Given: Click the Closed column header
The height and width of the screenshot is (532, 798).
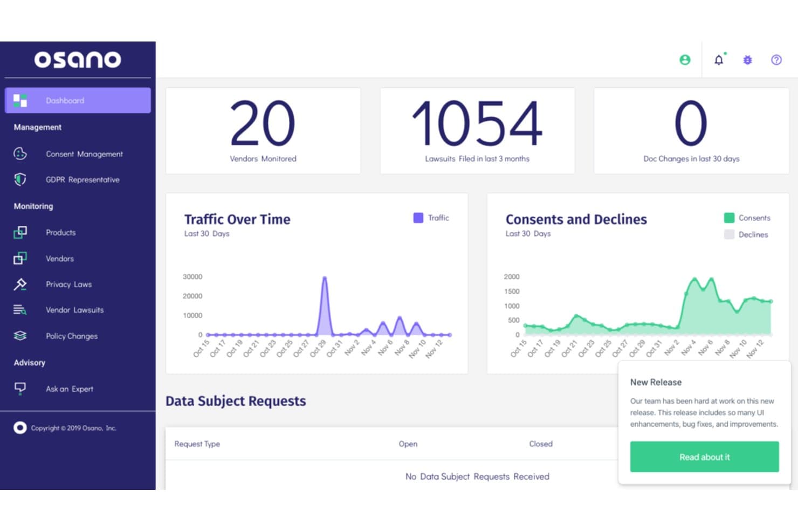Looking at the screenshot, I should (x=541, y=444).
